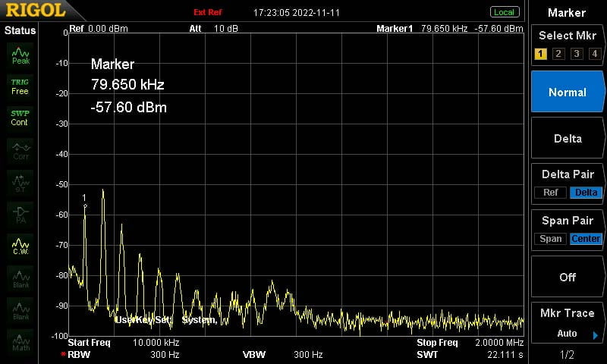
Task: Click the Marker1 79.650 kHz header readout
Action: point(422,28)
